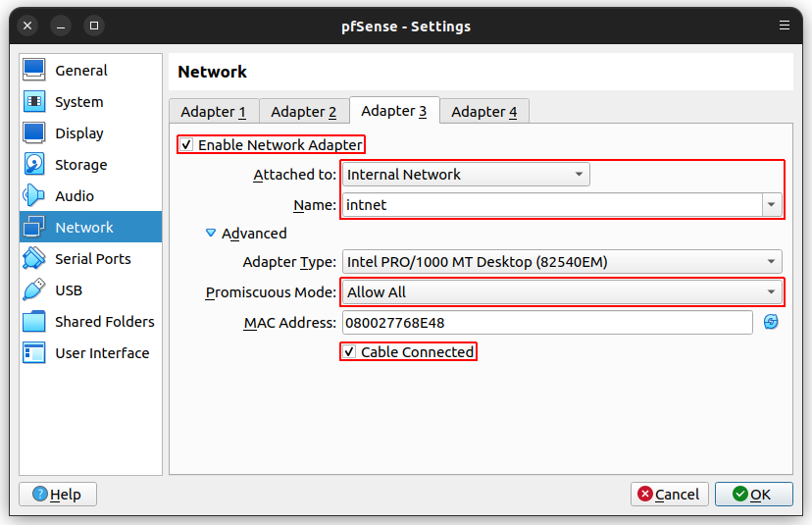Open the User Interface icon
Image resolution: width=812 pixels, height=525 pixels.
click(x=33, y=353)
